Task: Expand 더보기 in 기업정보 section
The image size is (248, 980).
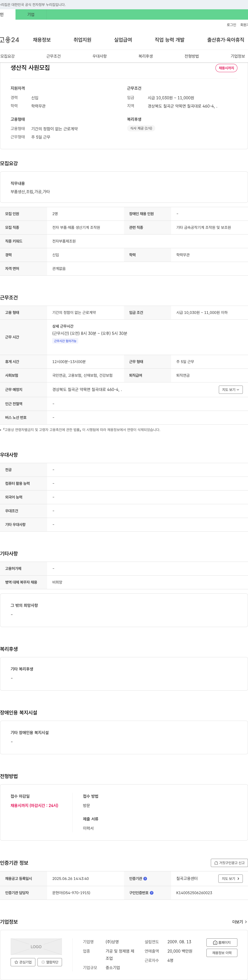Action: (240, 922)
